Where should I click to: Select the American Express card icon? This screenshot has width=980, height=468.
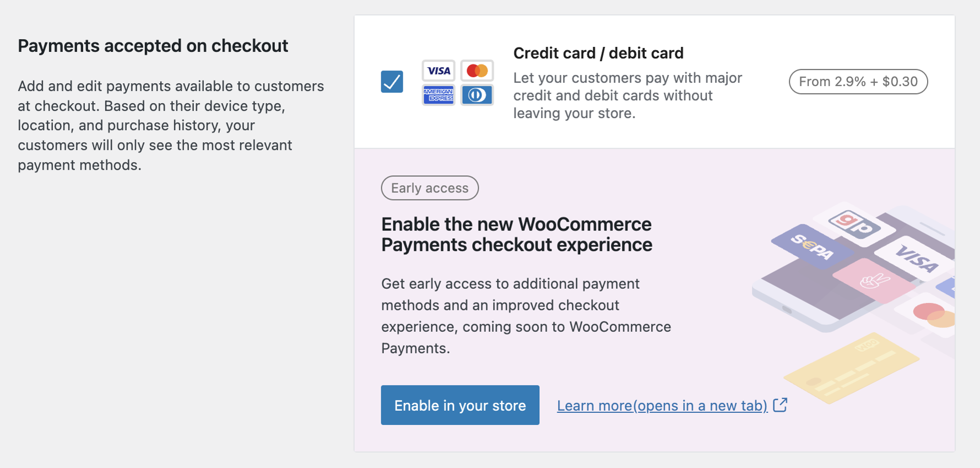(x=438, y=95)
